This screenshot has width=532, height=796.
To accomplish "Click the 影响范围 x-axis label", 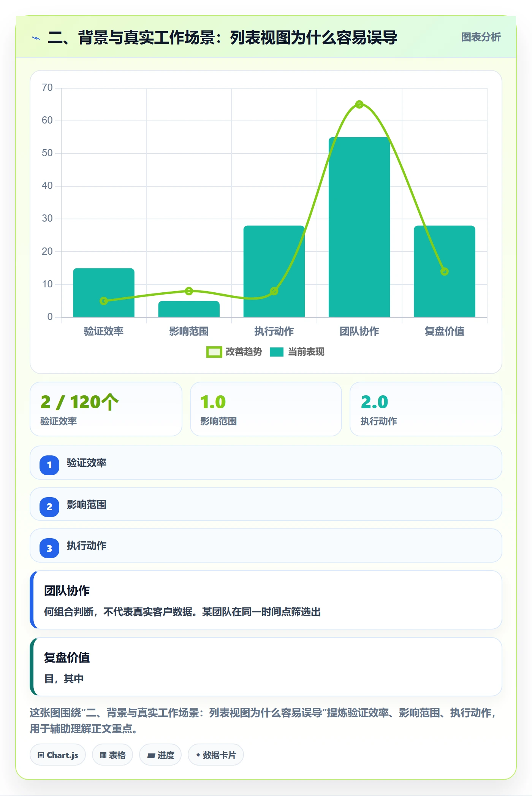I will [189, 331].
